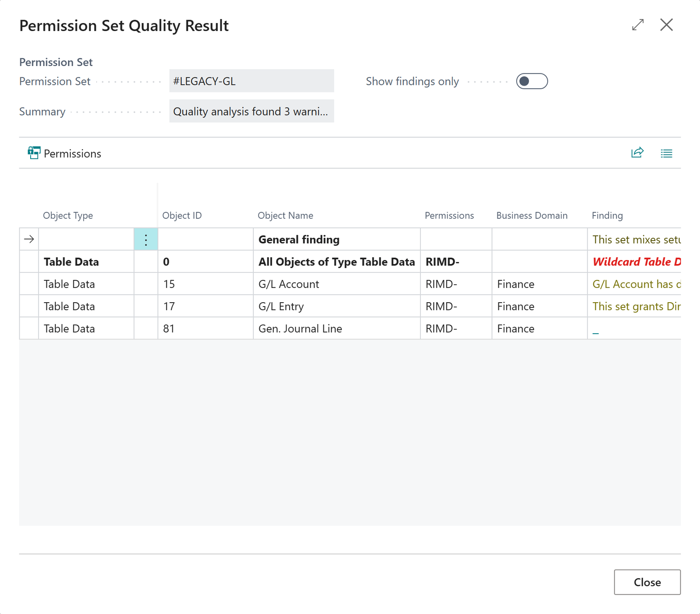Select Object ID 17 cell

[205, 306]
